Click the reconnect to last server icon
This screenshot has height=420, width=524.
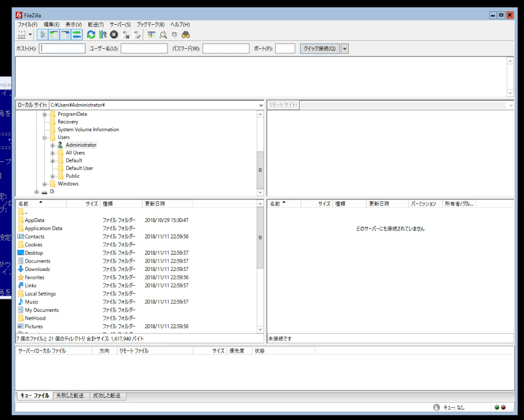click(x=137, y=35)
